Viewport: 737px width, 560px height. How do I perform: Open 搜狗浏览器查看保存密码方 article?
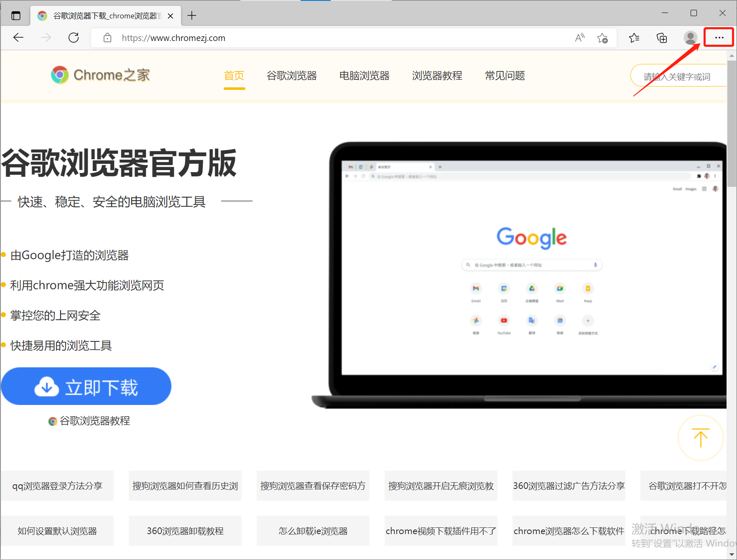(x=313, y=486)
